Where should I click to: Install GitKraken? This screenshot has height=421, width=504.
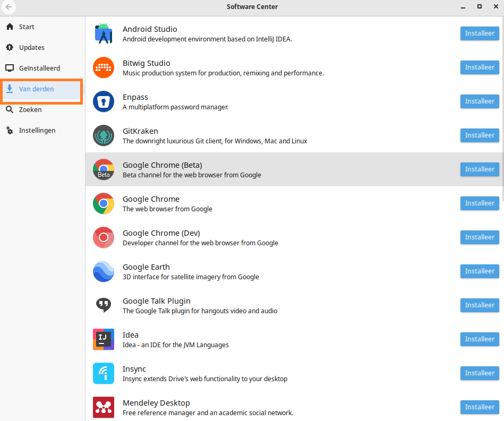point(480,135)
